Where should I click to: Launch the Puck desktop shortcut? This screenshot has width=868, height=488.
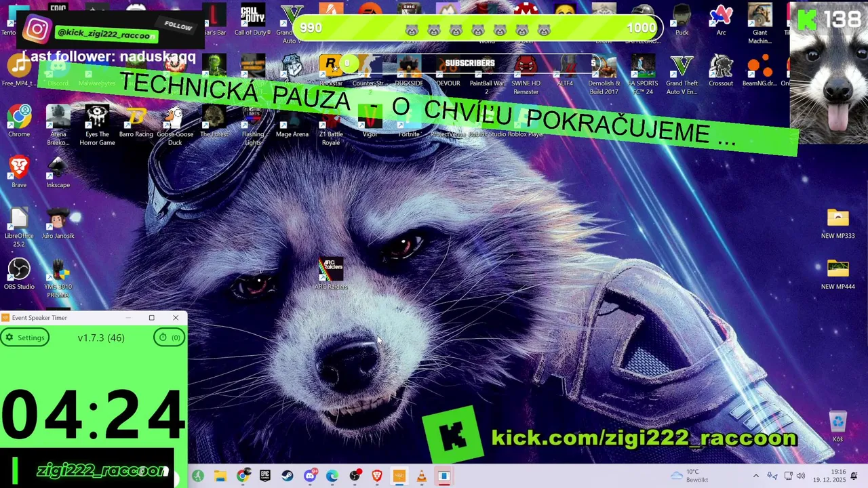point(682,19)
